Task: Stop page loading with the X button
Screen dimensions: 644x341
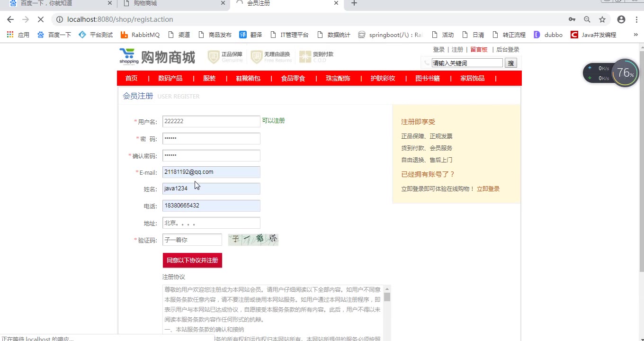Action: (x=41, y=19)
